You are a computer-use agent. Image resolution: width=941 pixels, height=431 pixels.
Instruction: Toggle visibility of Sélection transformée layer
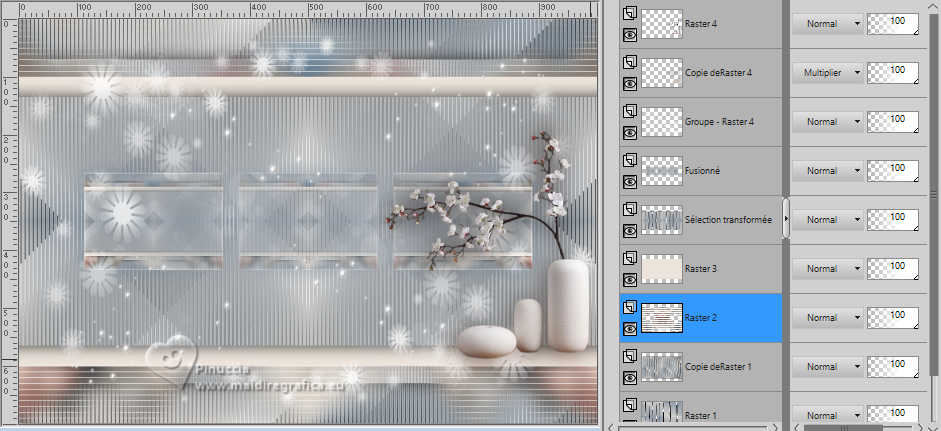pyautogui.click(x=630, y=231)
